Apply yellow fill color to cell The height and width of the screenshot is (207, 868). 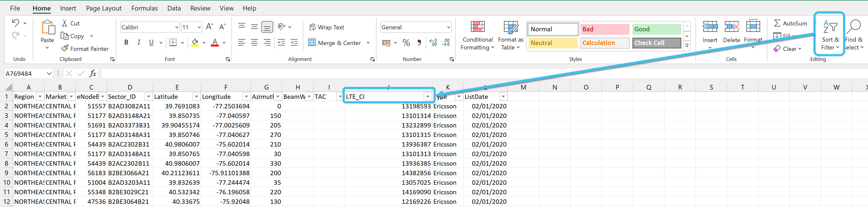click(x=195, y=43)
